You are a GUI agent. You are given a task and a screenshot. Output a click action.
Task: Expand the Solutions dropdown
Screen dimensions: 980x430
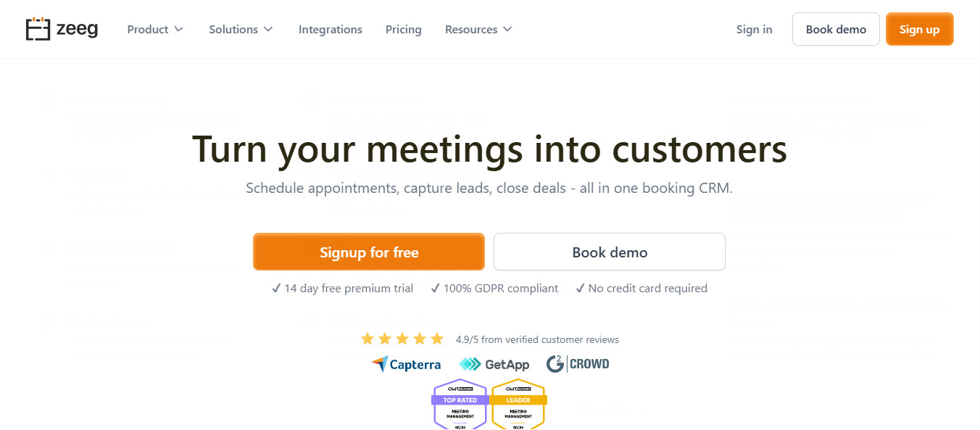tap(241, 29)
